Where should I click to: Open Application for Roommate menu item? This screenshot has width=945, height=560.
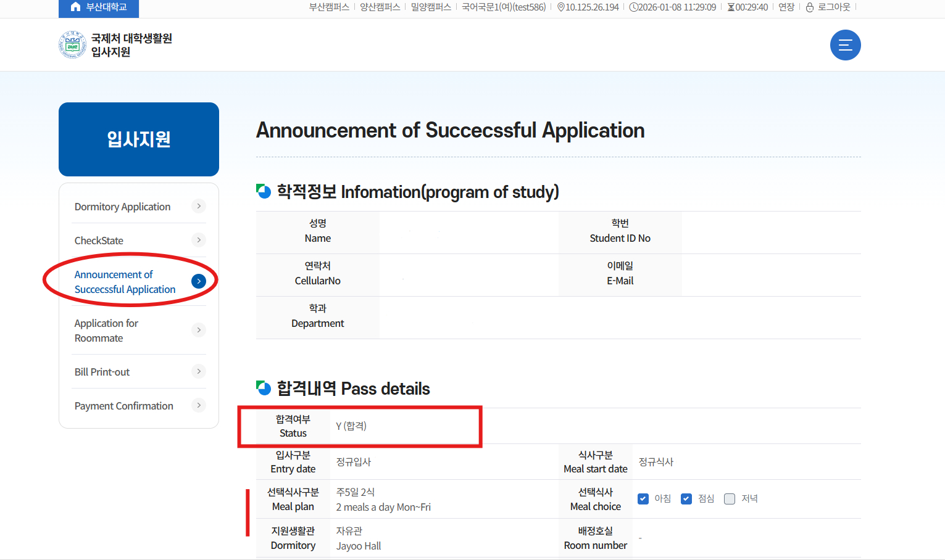(x=106, y=331)
